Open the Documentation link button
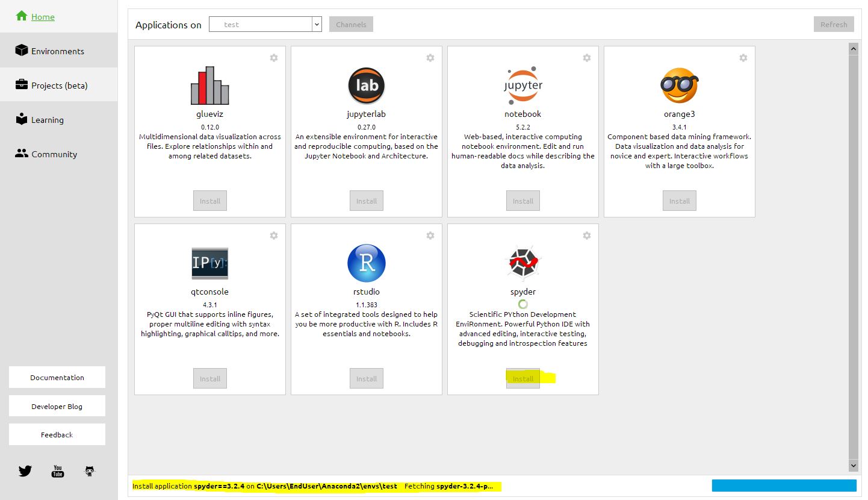This screenshot has height=500, width=868. coord(57,377)
